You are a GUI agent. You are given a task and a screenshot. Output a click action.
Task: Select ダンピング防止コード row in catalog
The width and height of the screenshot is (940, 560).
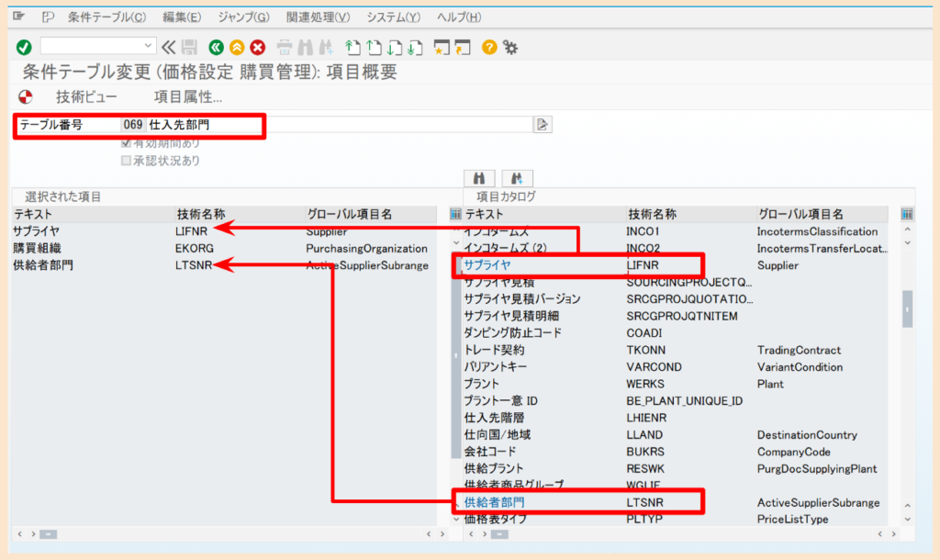[x=675, y=332]
